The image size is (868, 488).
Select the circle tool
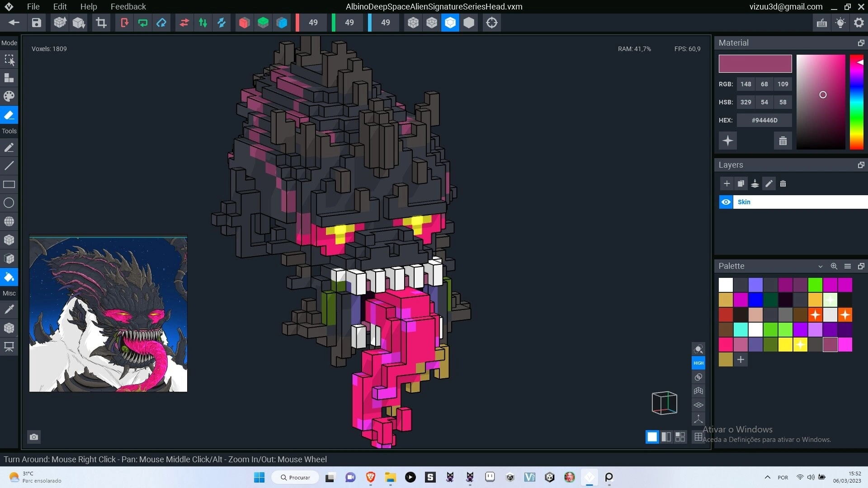click(x=9, y=203)
